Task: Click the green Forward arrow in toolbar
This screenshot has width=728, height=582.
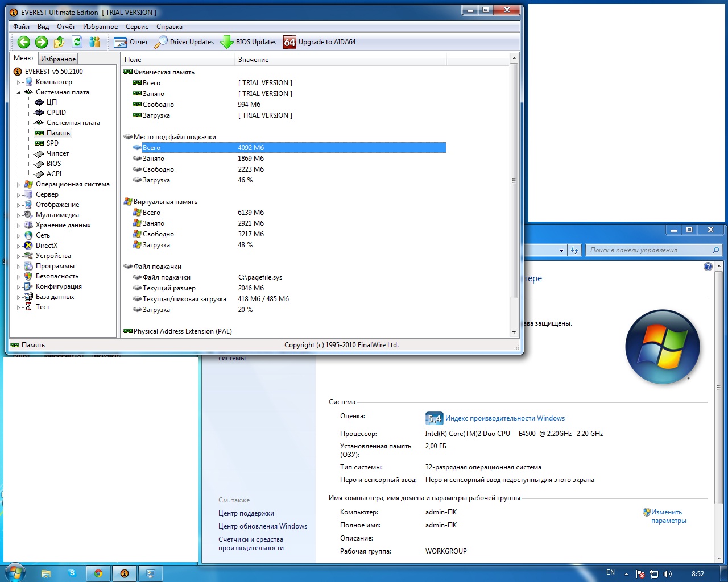Action: click(x=42, y=41)
